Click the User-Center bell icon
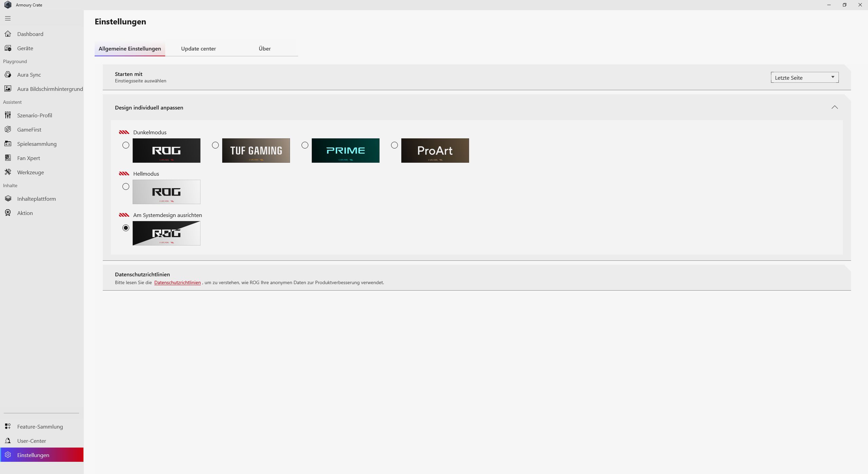Image resolution: width=868 pixels, height=474 pixels. click(x=8, y=441)
